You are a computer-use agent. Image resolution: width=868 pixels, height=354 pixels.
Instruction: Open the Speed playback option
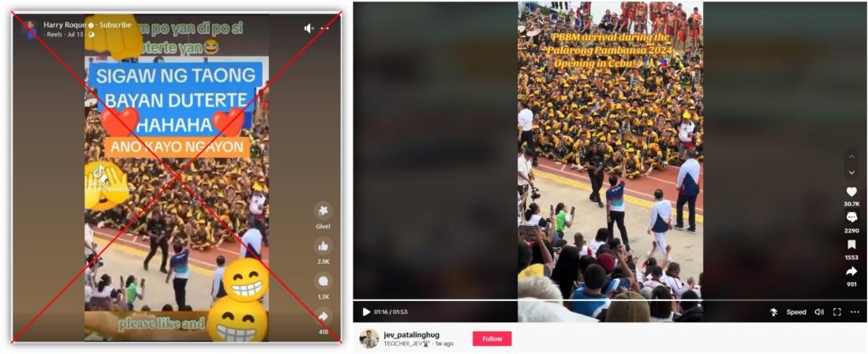coord(796,312)
